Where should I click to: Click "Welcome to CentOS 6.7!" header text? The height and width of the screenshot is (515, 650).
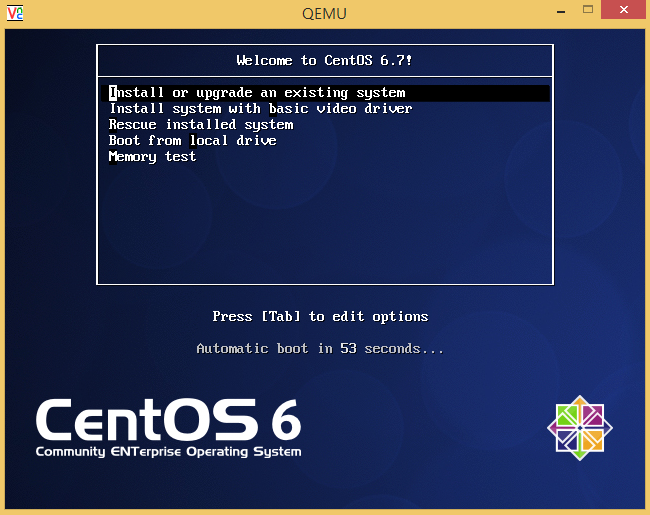(x=325, y=61)
